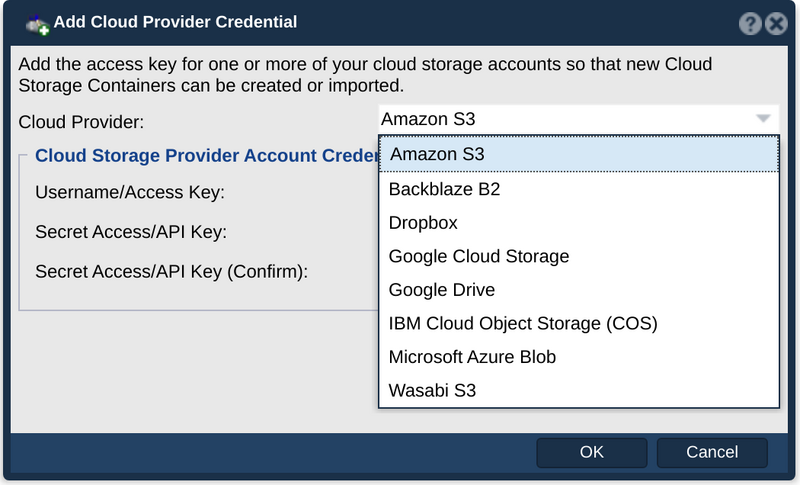Dismiss dialog with Cancel button
800x485 pixels.
712,452
